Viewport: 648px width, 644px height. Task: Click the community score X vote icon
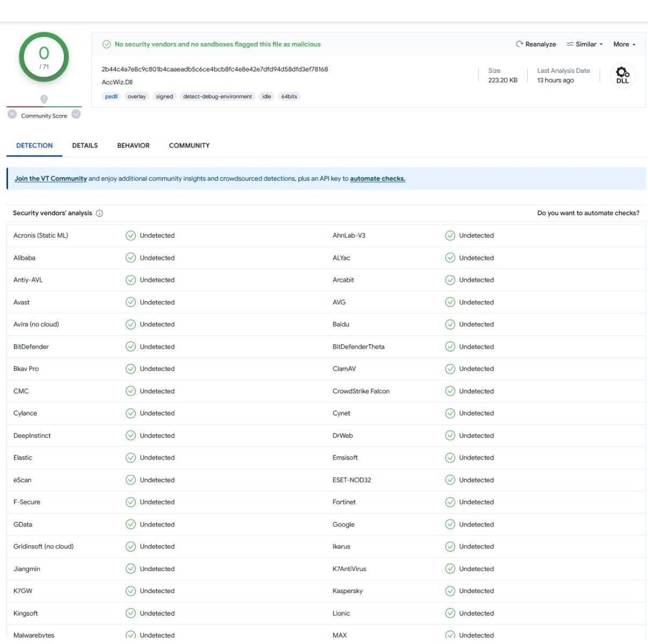[12, 114]
